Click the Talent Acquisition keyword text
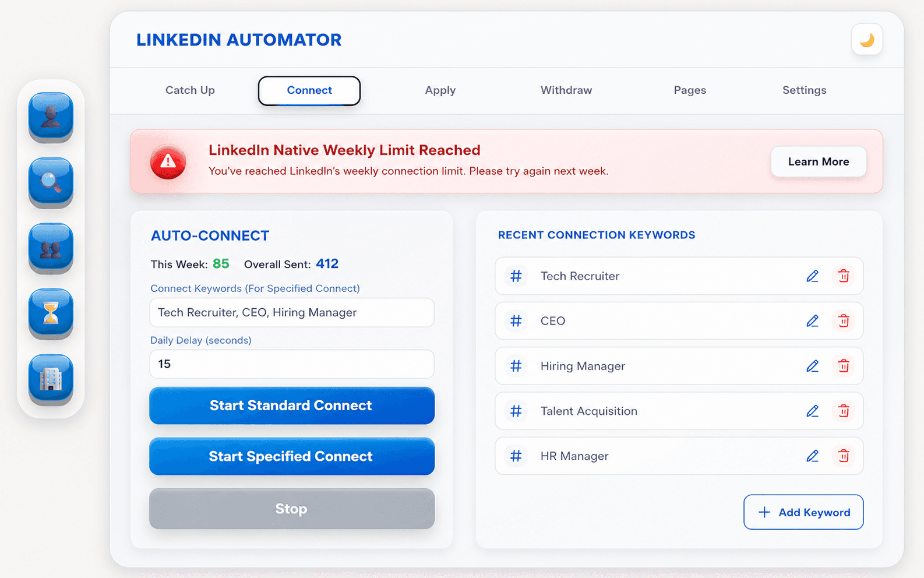The width and height of the screenshot is (924, 578). pos(589,411)
